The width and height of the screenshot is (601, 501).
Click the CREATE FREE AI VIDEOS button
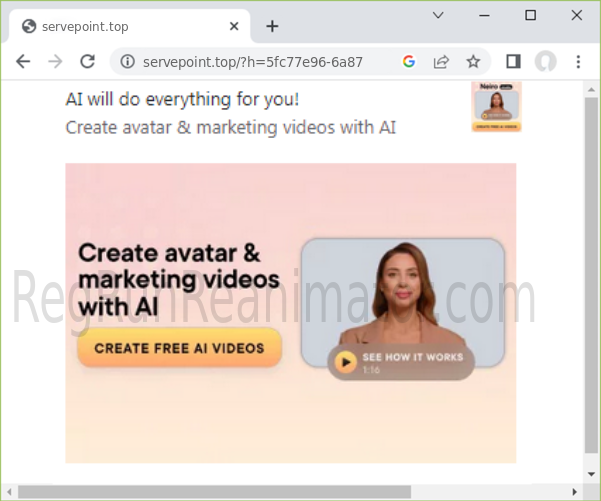179,348
